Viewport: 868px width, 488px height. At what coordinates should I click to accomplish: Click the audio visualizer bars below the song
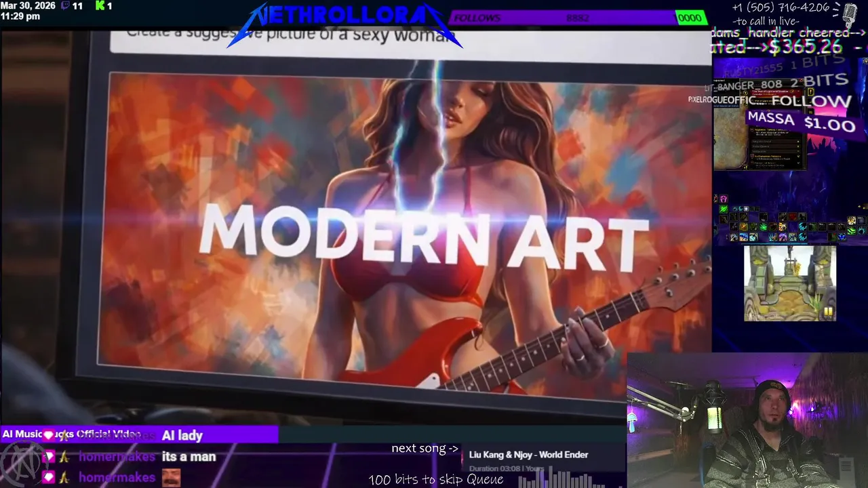571,479
